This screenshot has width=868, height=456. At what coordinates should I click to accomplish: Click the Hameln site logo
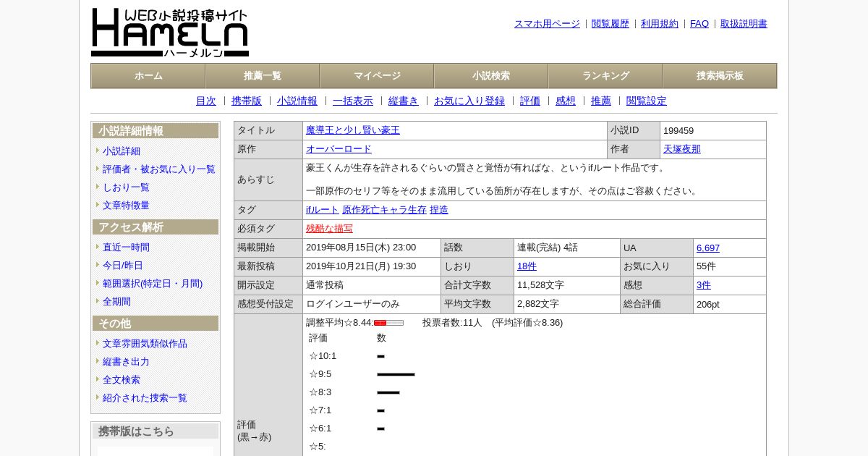(170, 33)
